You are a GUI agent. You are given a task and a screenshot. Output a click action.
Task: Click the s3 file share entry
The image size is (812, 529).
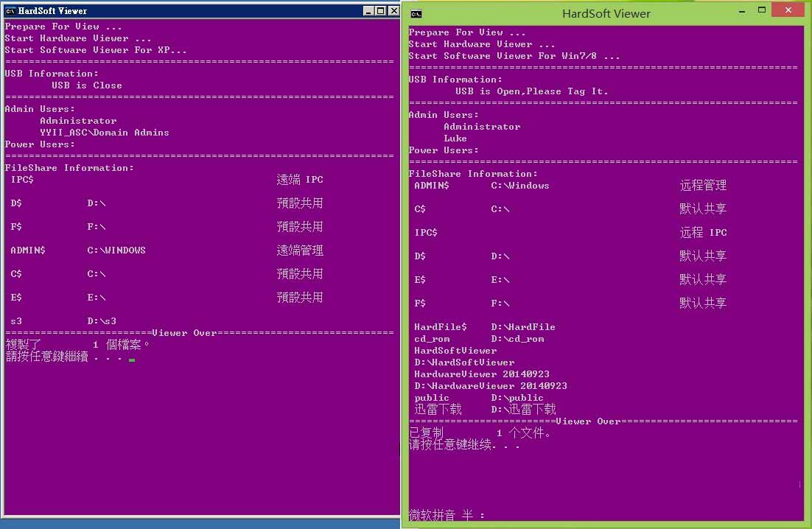click(16, 321)
